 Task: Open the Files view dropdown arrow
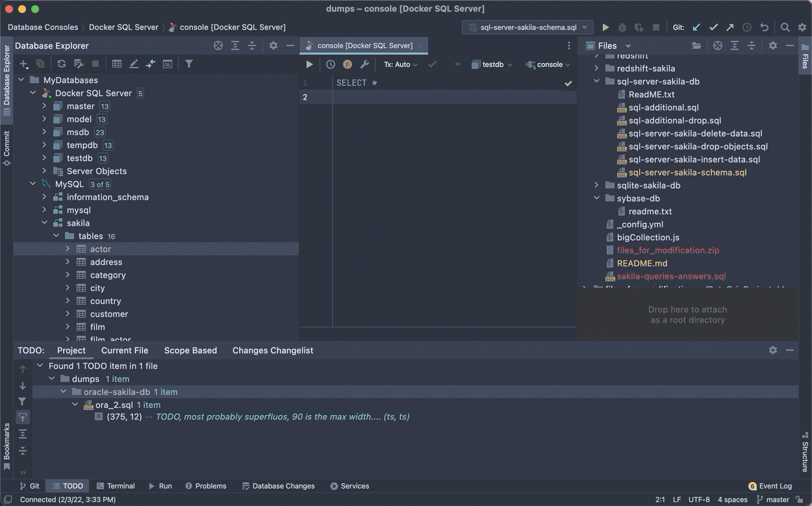click(x=628, y=45)
